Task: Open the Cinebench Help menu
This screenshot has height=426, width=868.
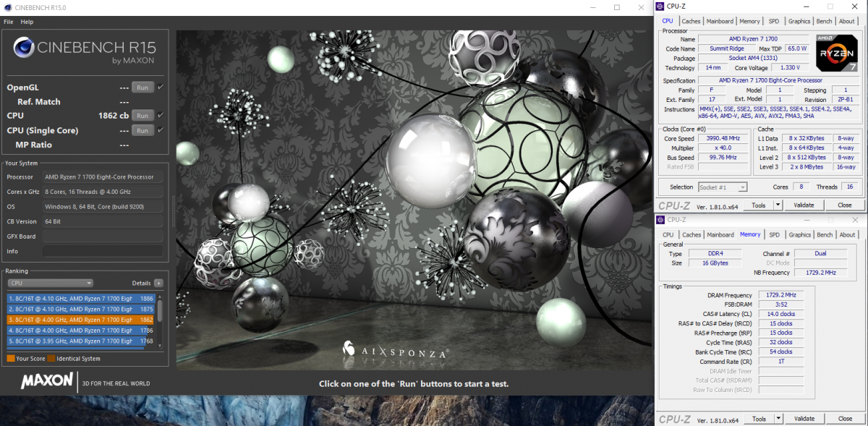Action: (27, 22)
